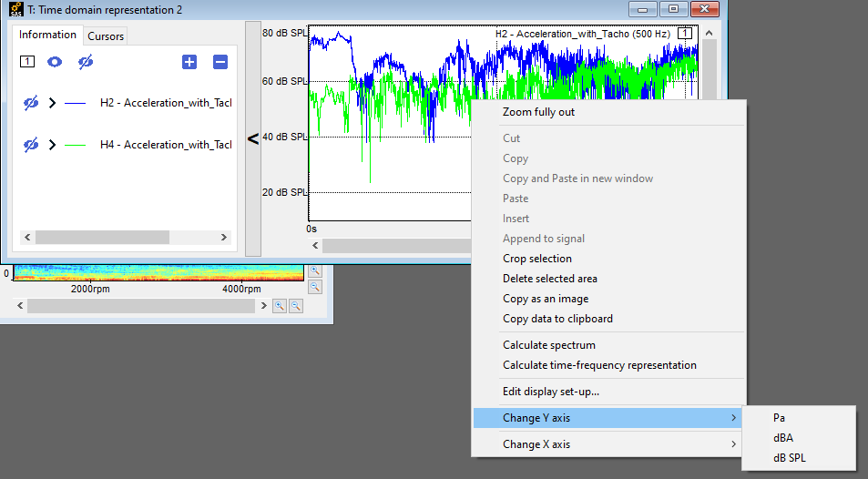This screenshot has width=868, height=479.
Task: Select dBA in the Y axis submenu
Action: point(782,438)
